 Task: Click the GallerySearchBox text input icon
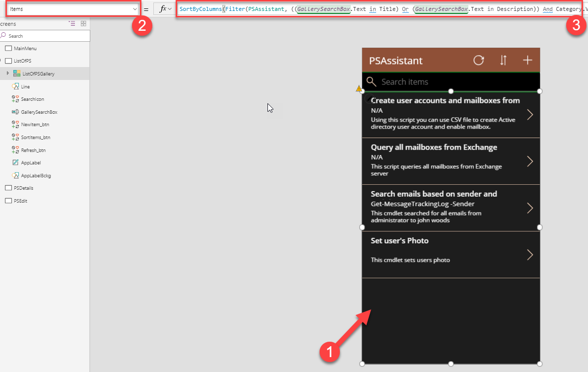pos(15,112)
